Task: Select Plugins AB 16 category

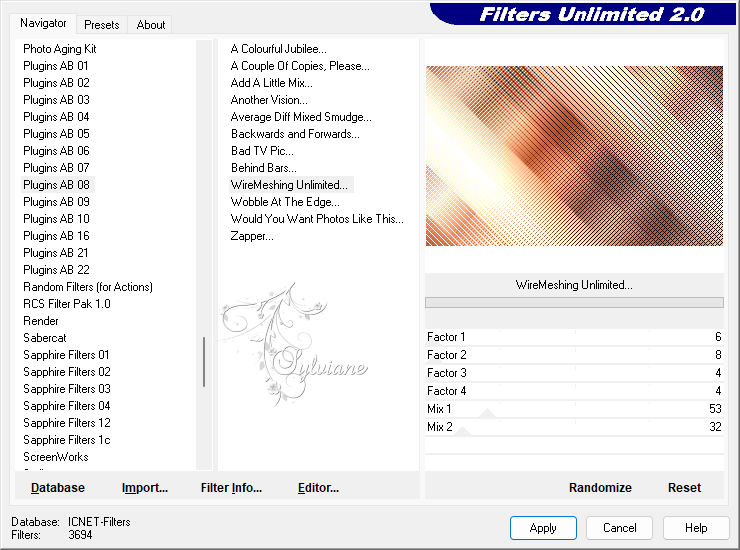Action: [56, 236]
